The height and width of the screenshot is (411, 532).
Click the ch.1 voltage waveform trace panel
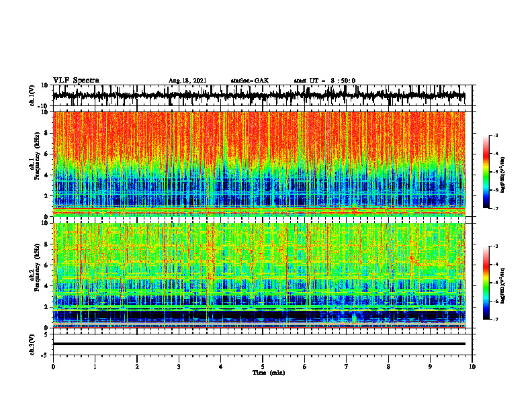coord(262,95)
